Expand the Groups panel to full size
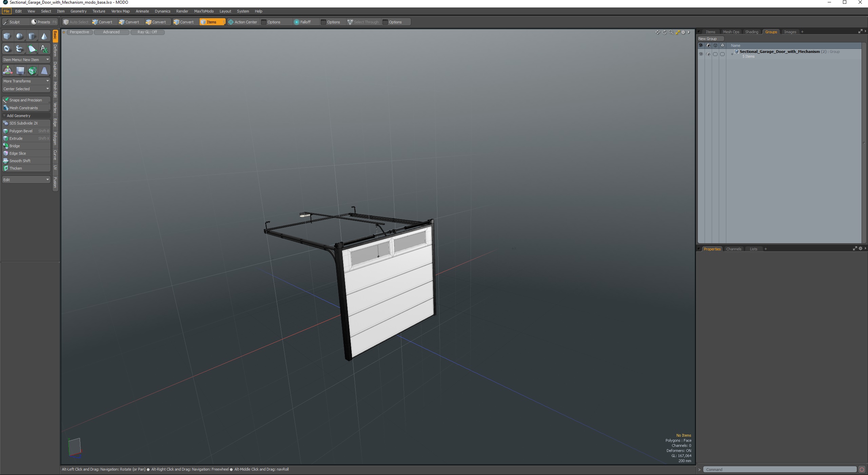 860,32
